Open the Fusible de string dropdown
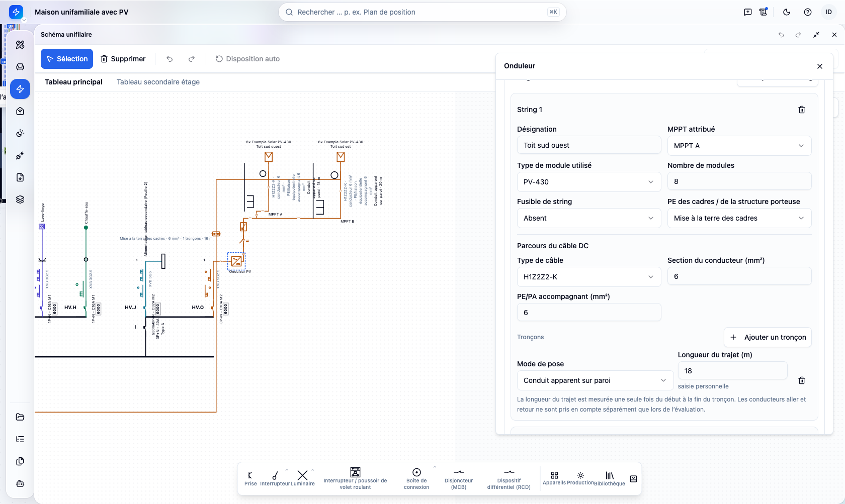 point(588,218)
